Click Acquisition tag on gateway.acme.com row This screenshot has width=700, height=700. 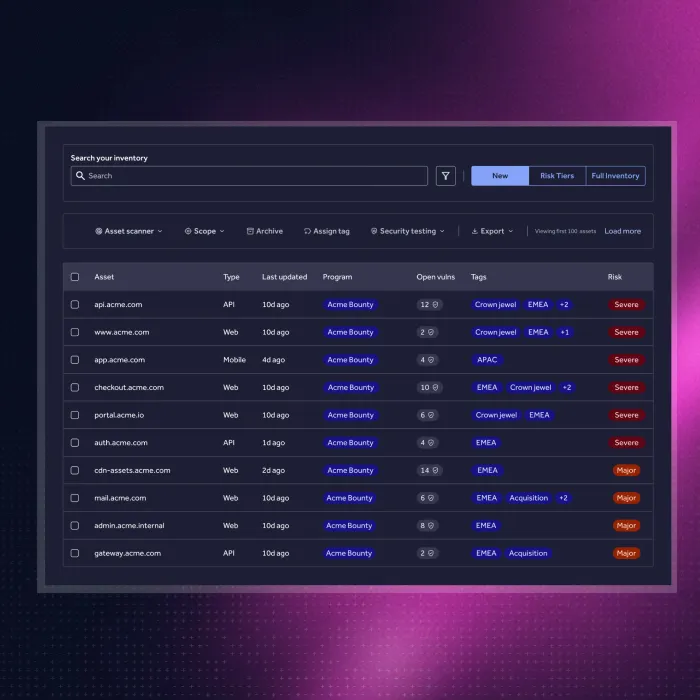528,554
